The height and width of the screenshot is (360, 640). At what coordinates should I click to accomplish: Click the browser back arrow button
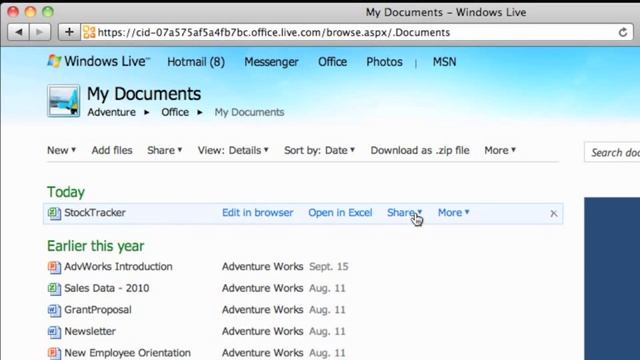coord(18,32)
